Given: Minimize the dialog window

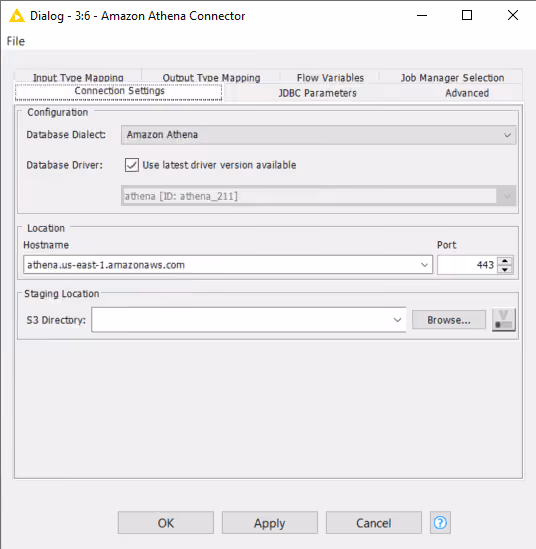Looking at the screenshot, I should click(422, 15).
